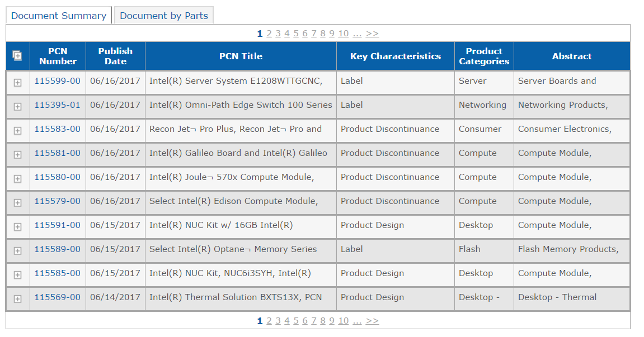Expand row for PCN 115591-00
The width and height of the screenshot is (644, 337).
point(17,227)
